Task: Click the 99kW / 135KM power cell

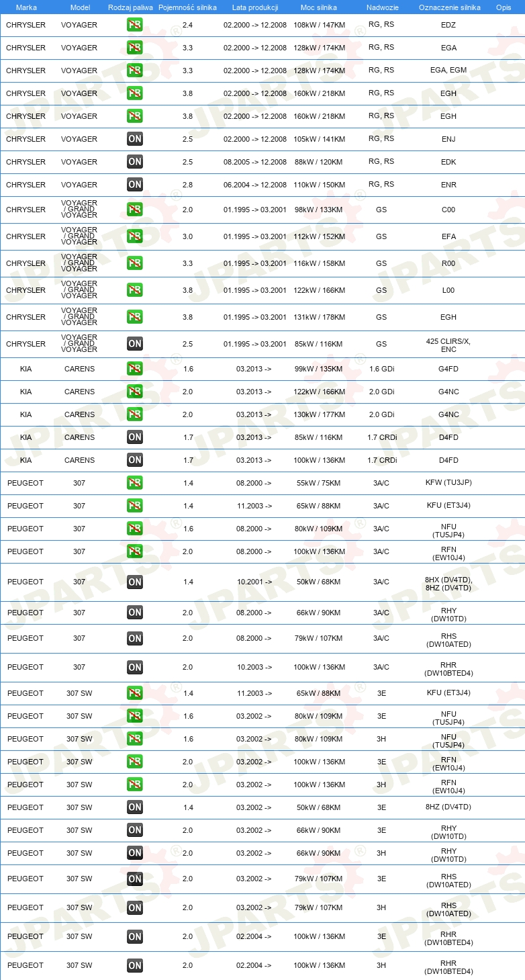Action: (x=320, y=369)
